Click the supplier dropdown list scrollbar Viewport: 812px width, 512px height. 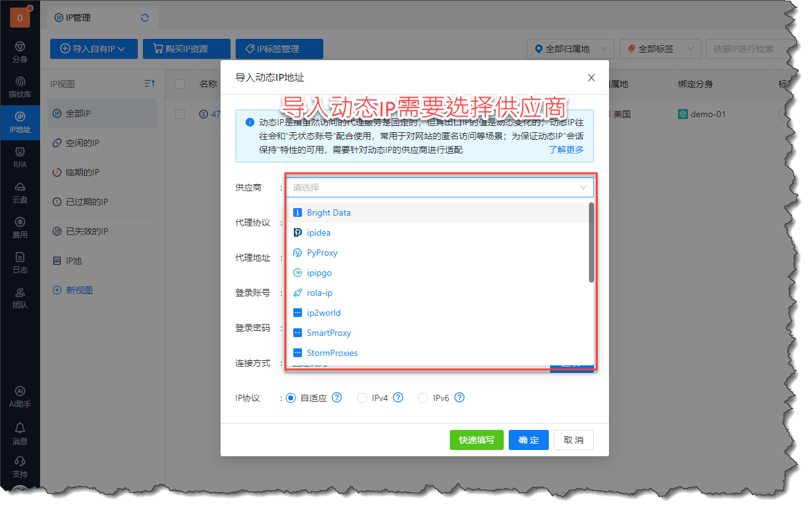click(591, 243)
